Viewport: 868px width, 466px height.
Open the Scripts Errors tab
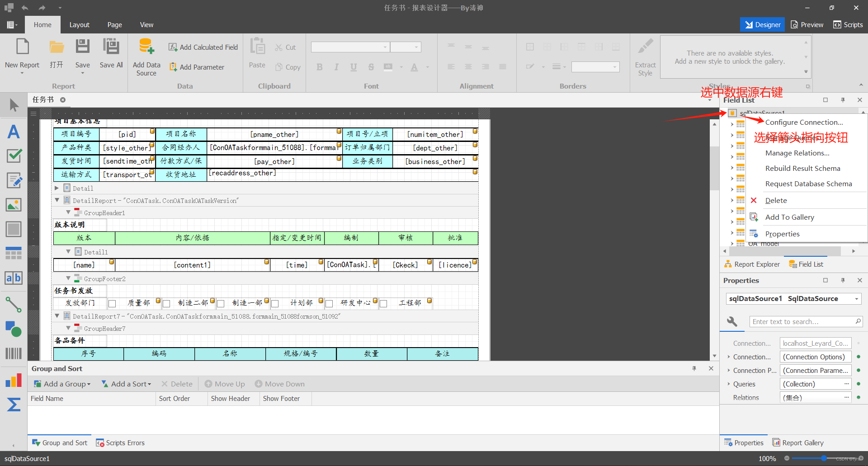click(x=120, y=442)
